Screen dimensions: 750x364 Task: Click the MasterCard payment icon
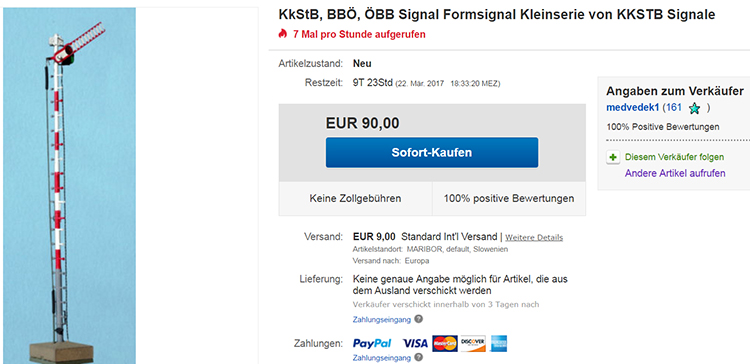tap(445, 343)
